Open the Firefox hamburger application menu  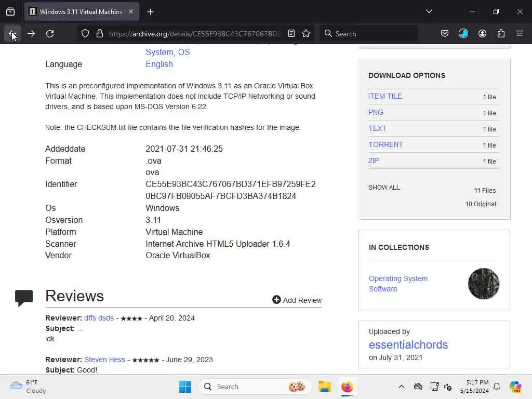tap(520, 33)
